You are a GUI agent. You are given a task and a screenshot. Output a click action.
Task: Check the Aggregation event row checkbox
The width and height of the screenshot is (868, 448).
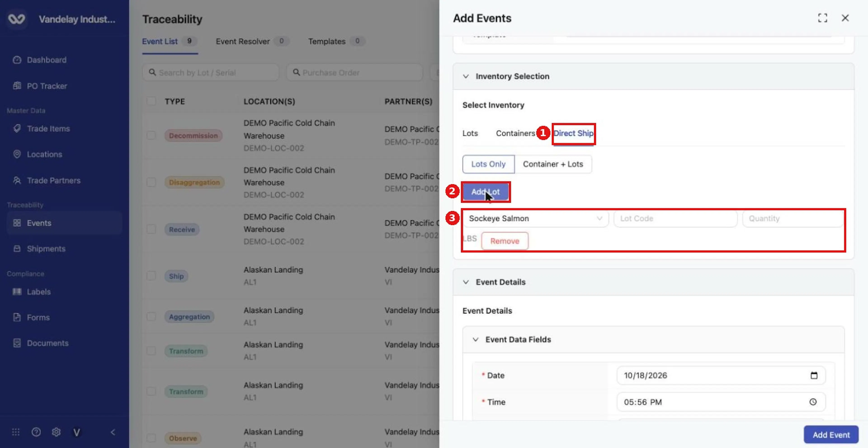point(151,317)
